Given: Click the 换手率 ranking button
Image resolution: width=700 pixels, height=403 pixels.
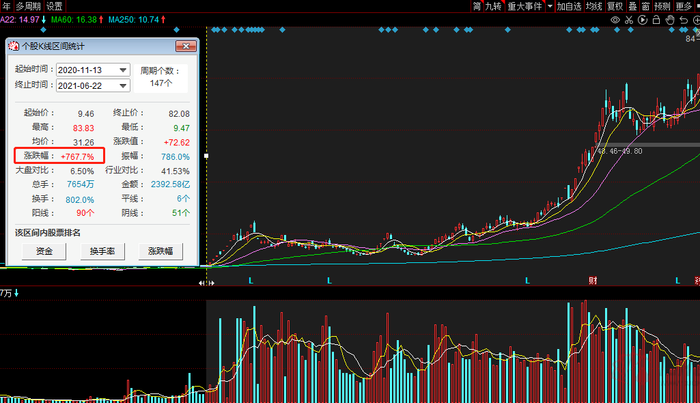Looking at the screenshot, I should (x=102, y=251).
